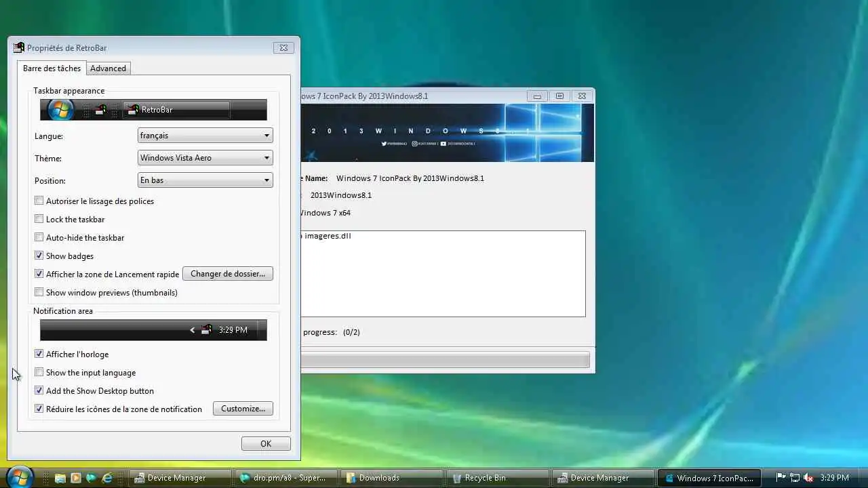868x488 pixels.
Task: Switch to Recycle Bin taskbar button
Action: tap(496, 478)
